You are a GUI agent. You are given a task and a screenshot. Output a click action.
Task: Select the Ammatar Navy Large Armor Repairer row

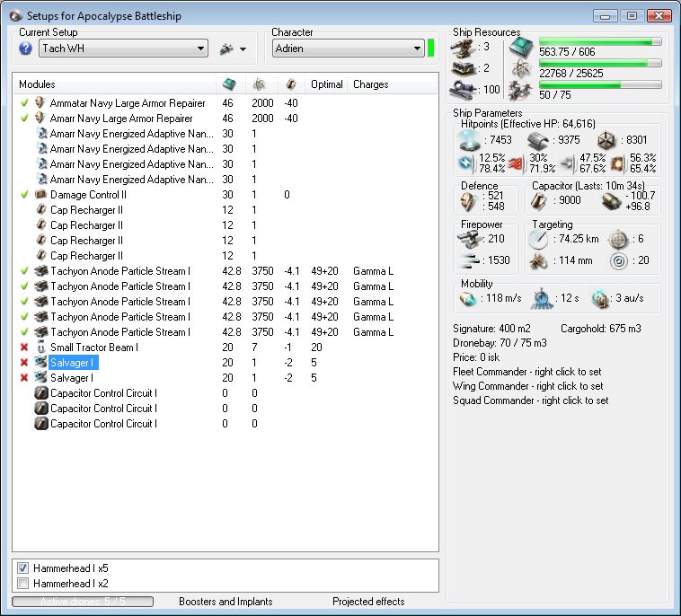click(225, 103)
